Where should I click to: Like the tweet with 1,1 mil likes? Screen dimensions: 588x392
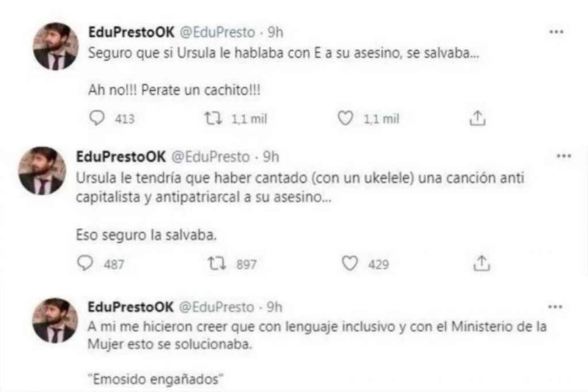[x=345, y=119]
